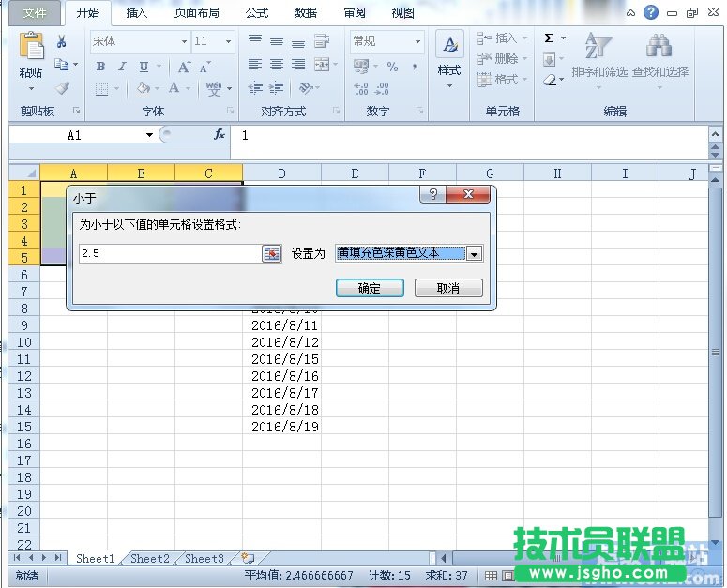727x588 pixels.
Task: Click the percent style icon
Action: click(x=392, y=67)
